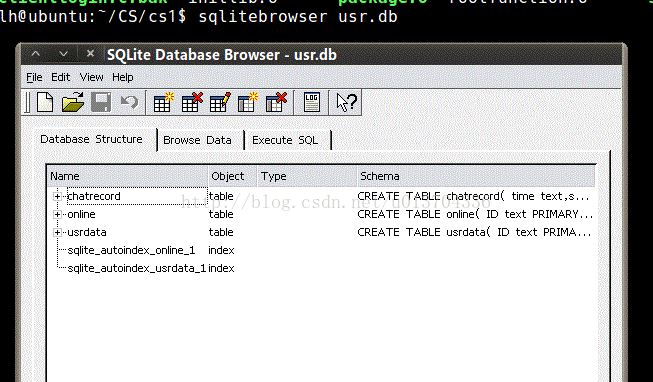Click the Modify Table pencil icon
653x382 pixels.
[x=220, y=102]
